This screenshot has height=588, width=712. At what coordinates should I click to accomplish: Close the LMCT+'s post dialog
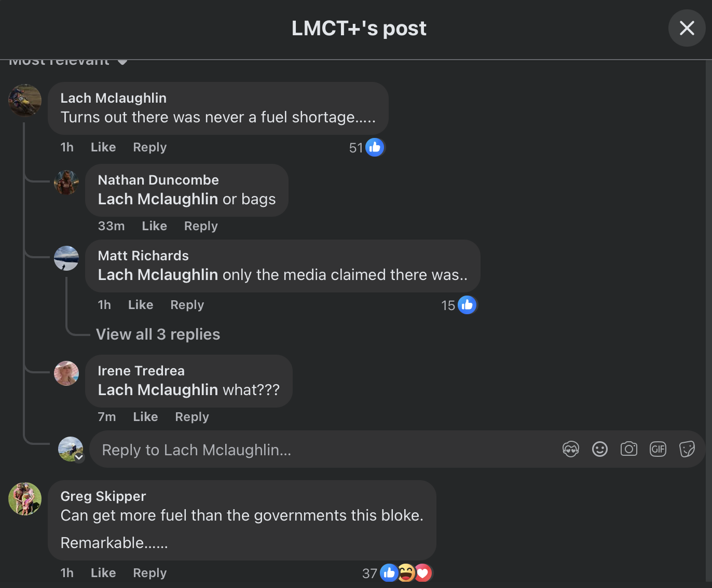point(687,28)
